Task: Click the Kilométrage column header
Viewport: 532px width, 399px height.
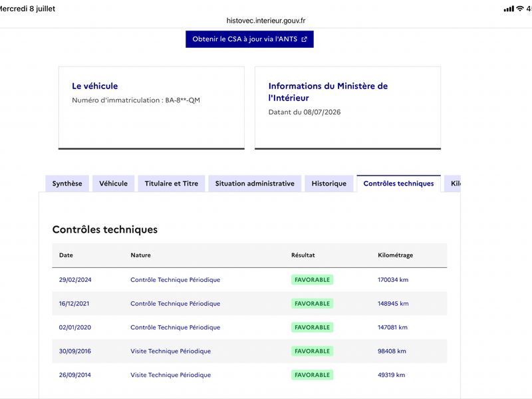Action: coord(395,255)
